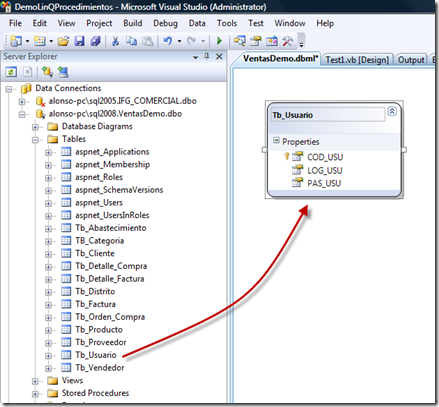
Task: Open the Build menu
Action: 133,23
